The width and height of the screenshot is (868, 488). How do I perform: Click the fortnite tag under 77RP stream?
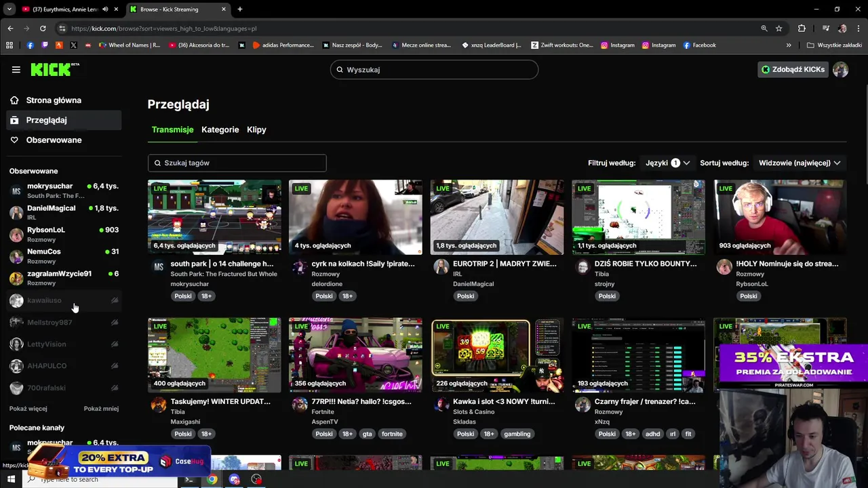pos(392,434)
